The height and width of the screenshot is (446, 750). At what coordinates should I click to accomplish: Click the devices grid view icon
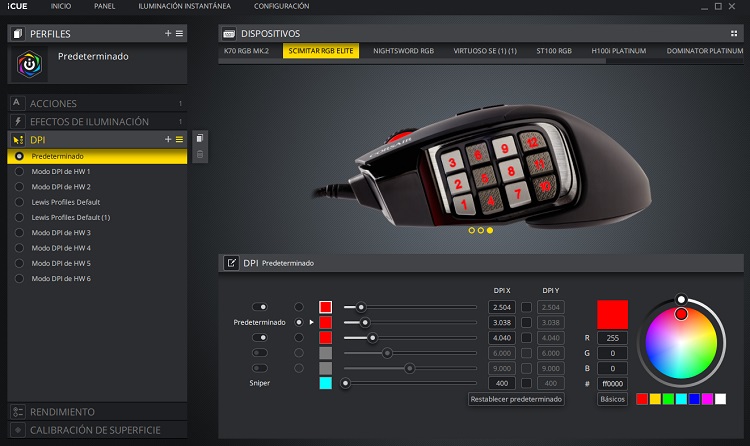coord(733,33)
